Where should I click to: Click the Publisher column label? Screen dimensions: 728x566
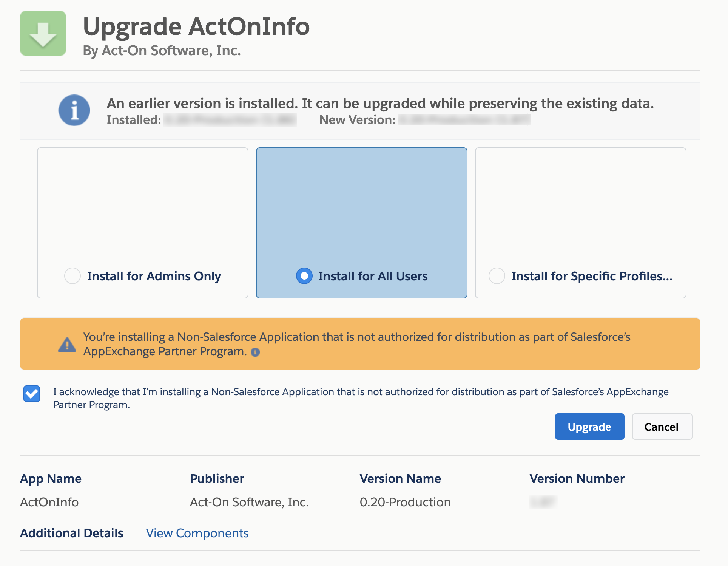217,479
